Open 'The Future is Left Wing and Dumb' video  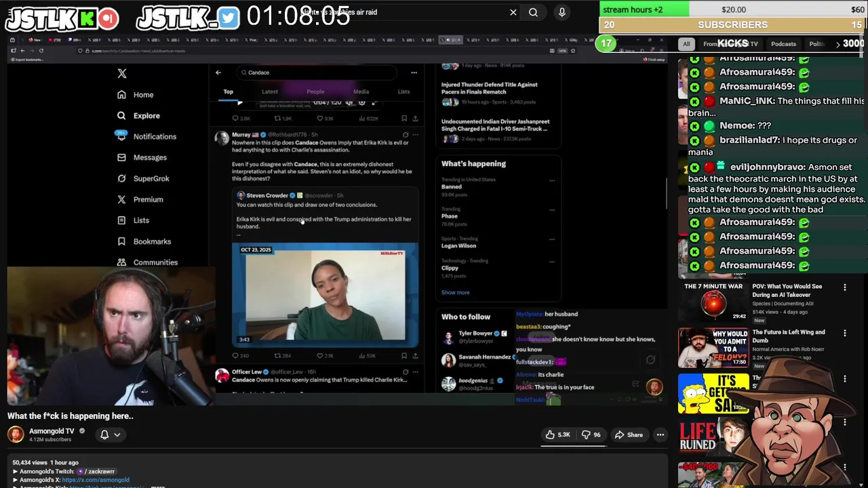click(x=788, y=336)
